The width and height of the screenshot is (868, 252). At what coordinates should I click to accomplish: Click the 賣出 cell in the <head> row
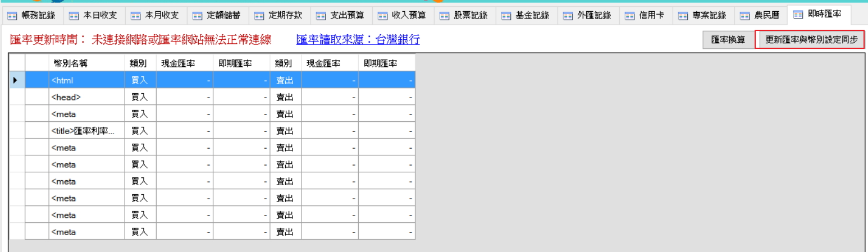[x=286, y=97]
